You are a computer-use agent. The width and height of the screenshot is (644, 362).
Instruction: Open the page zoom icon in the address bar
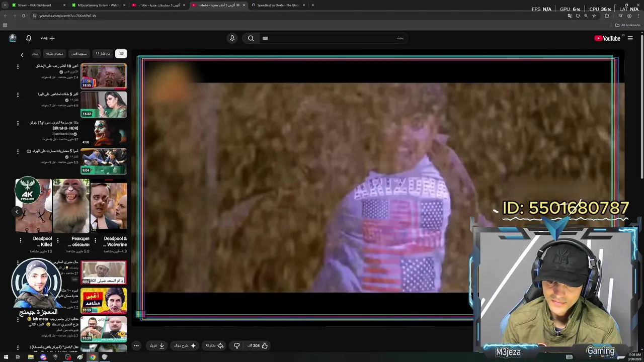coord(586,16)
